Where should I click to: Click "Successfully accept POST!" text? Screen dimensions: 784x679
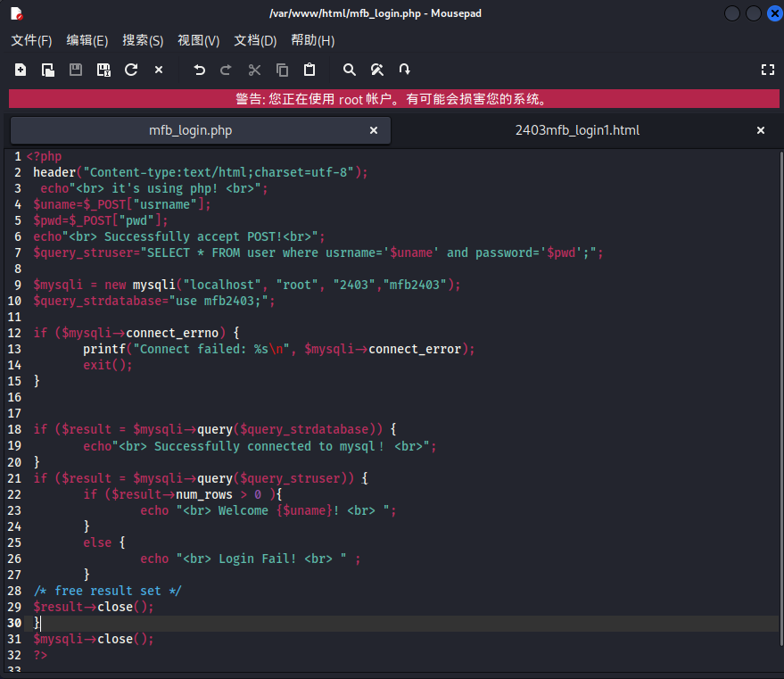pos(193,236)
